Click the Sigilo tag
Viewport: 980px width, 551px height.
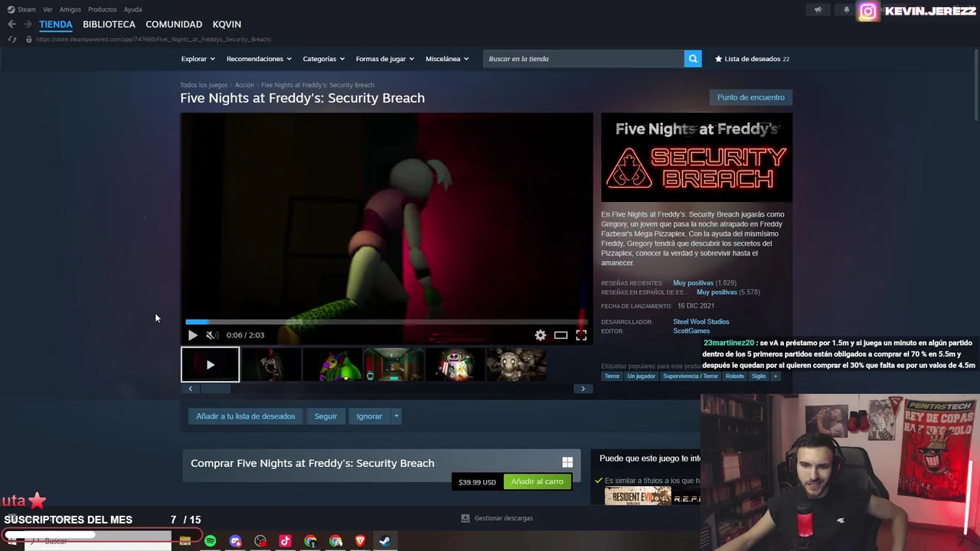coord(759,377)
